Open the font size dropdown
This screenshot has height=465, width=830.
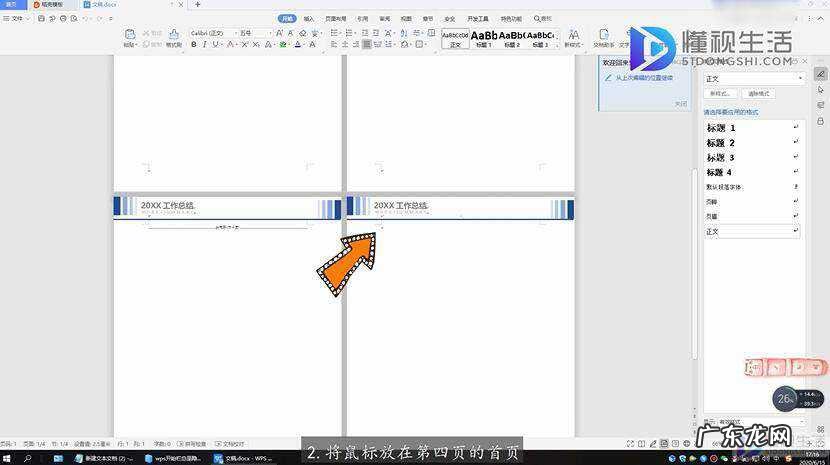254,33
